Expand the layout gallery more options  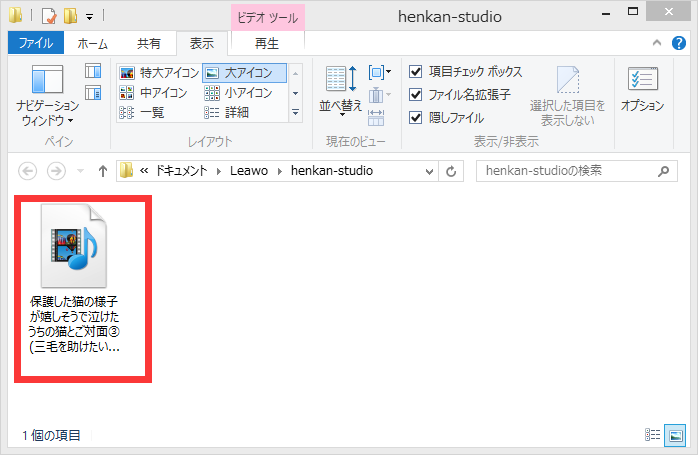[296, 112]
